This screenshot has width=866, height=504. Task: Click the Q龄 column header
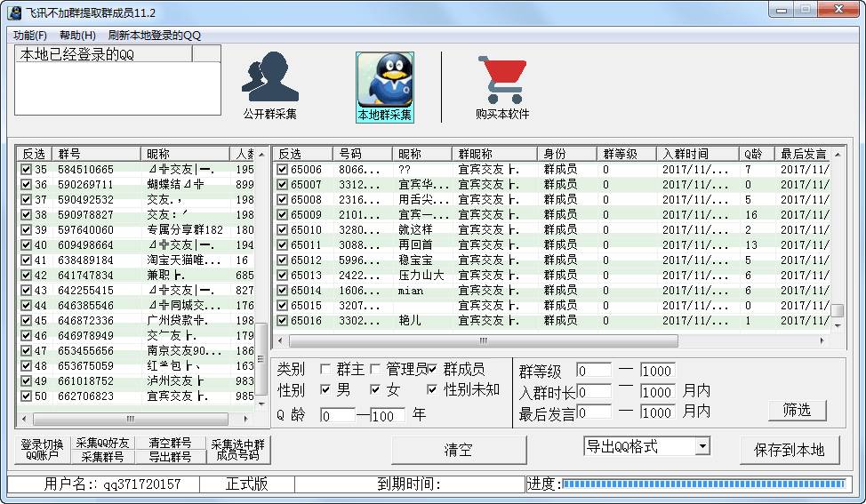click(x=757, y=154)
